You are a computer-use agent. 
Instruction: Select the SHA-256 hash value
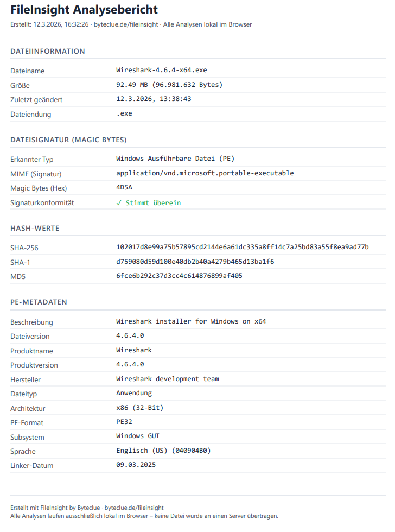242,248
